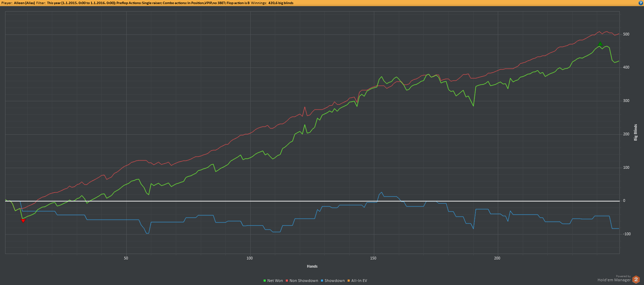Click the 0 value on Big Blinds axis
Screen dimensions: 644x285
point(624,201)
